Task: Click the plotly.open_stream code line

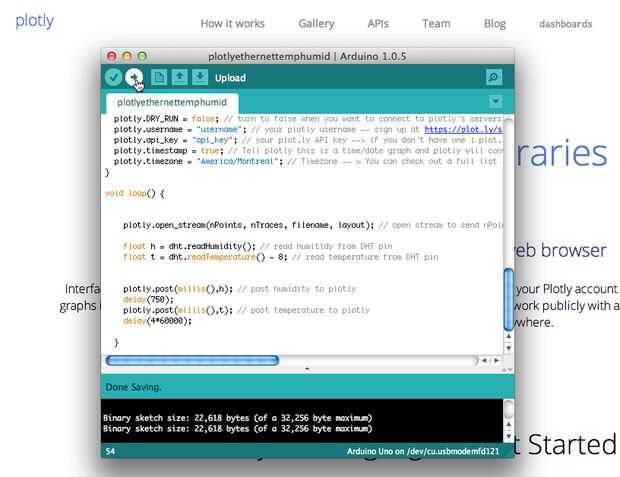Action: tap(312, 225)
